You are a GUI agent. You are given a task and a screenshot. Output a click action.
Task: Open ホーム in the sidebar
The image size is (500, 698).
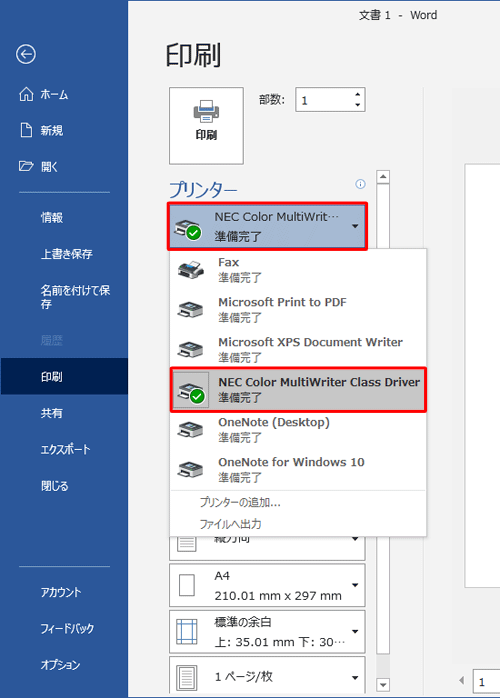[x=44, y=94]
